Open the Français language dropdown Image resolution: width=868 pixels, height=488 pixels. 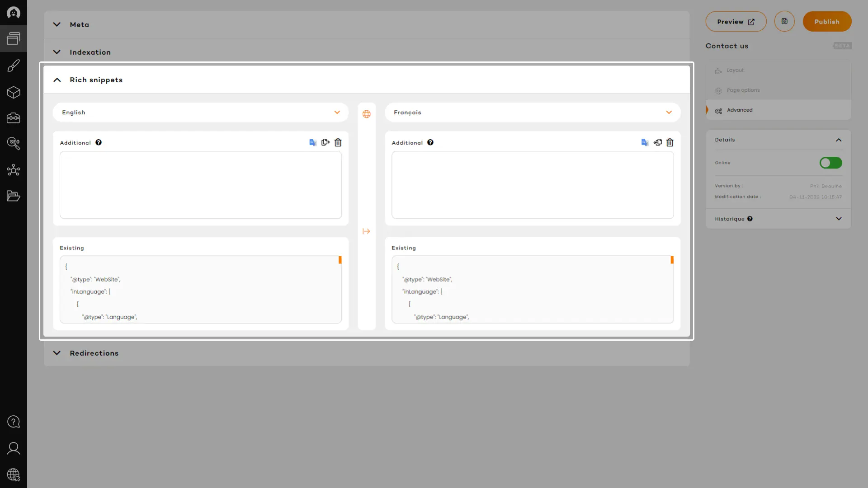coord(533,113)
